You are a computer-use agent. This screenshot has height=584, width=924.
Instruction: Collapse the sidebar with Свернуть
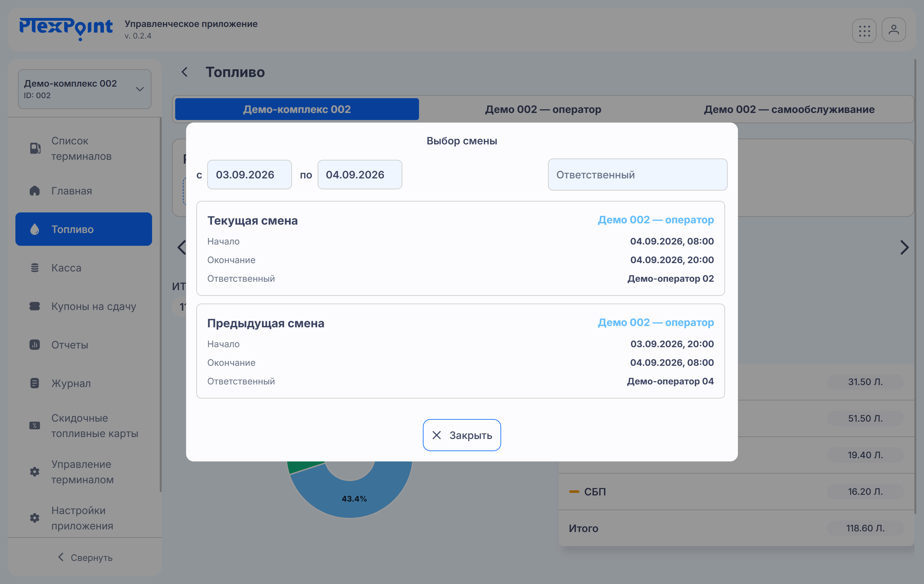pyautogui.click(x=84, y=557)
